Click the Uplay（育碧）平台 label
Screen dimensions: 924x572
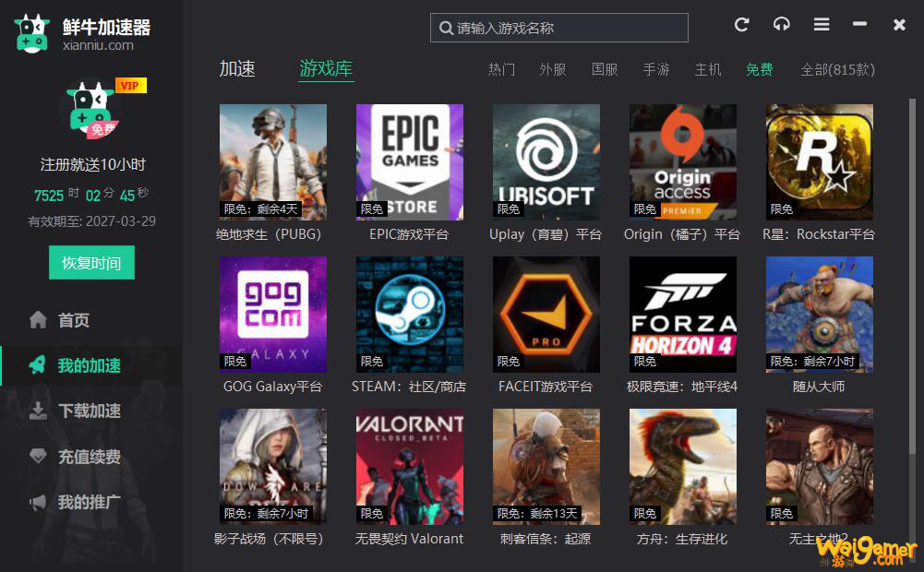click(x=546, y=234)
